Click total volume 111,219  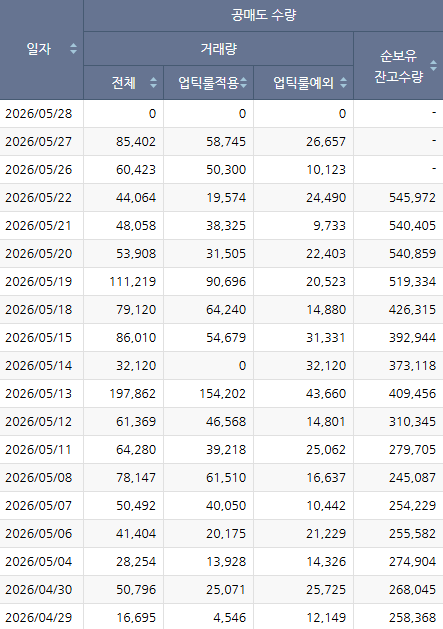click(133, 282)
